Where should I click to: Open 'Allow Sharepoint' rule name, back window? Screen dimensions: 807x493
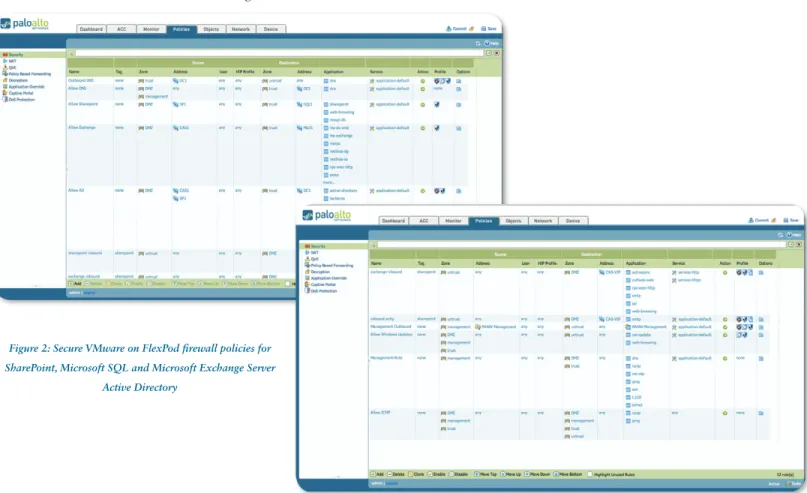(x=83, y=104)
